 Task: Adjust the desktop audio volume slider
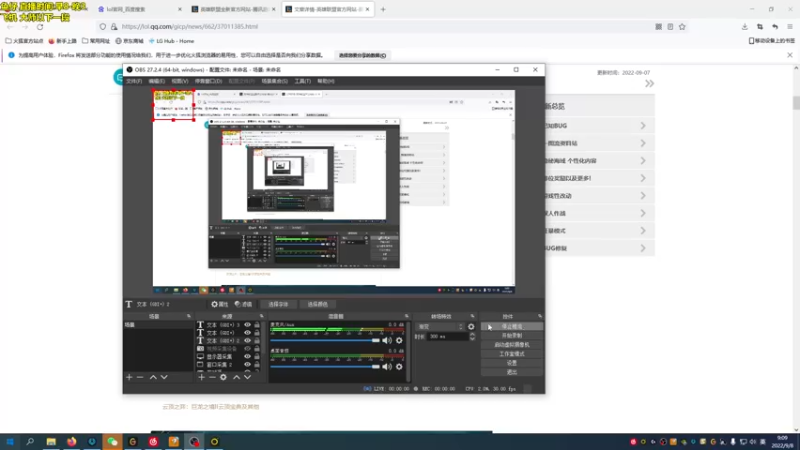[325, 366]
